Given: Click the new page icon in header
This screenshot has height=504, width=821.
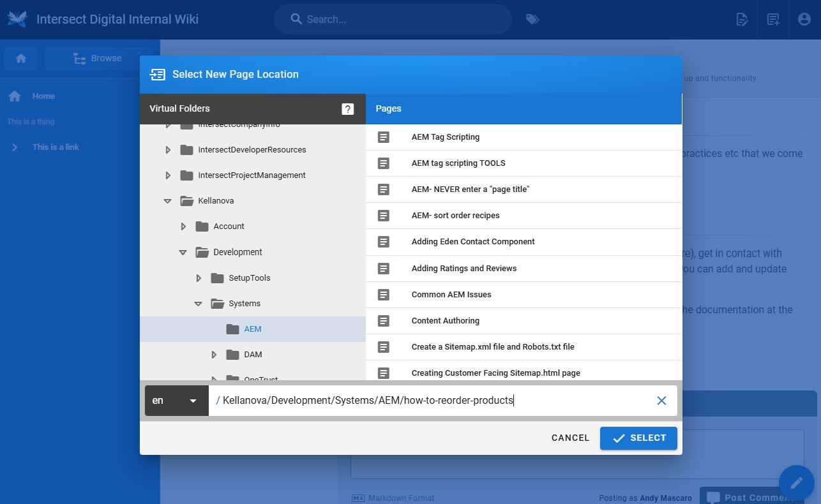Looking at the screenshot, I should [773, 19].
